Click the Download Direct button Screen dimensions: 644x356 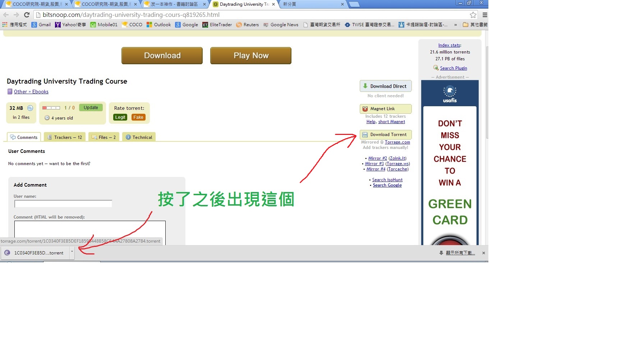[386, 86]
